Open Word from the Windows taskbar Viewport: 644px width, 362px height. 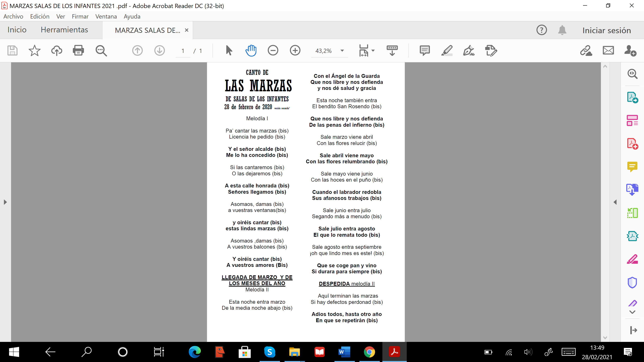click(344, 352)
